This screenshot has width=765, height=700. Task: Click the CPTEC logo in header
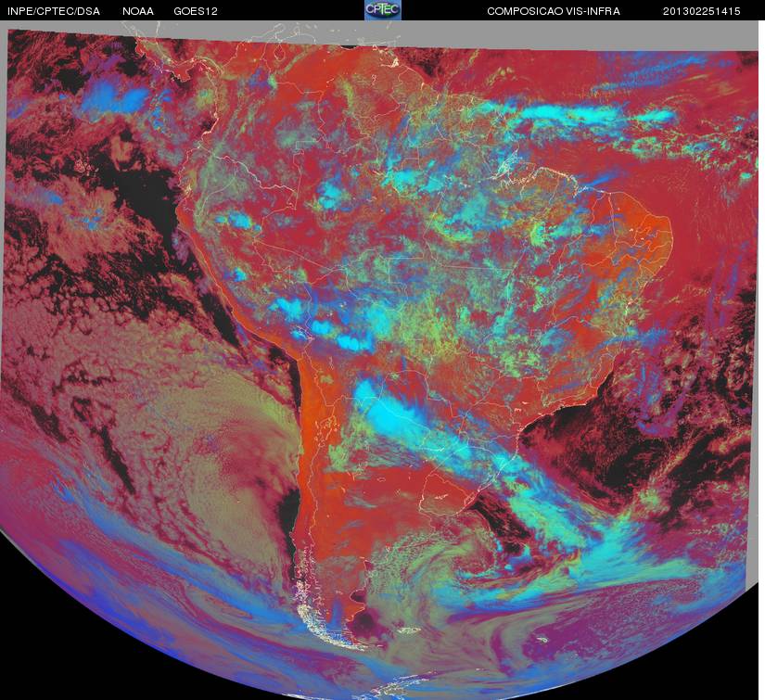pos(383,10)
